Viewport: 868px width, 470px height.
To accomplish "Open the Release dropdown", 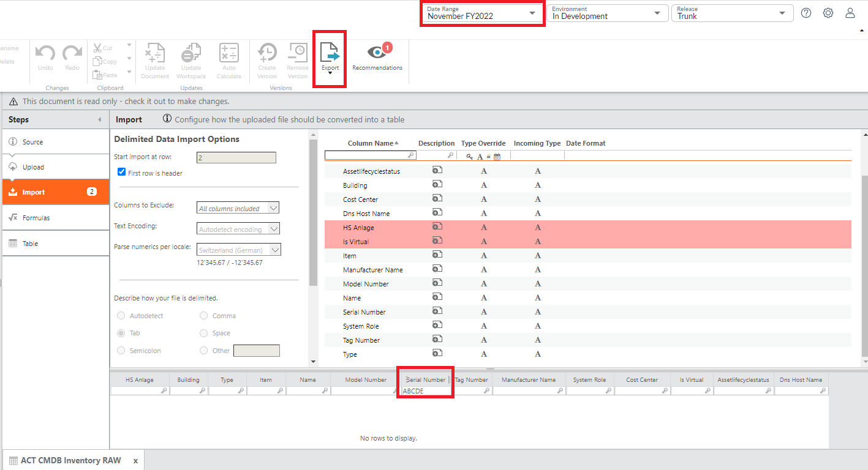I will coord(733,13).
